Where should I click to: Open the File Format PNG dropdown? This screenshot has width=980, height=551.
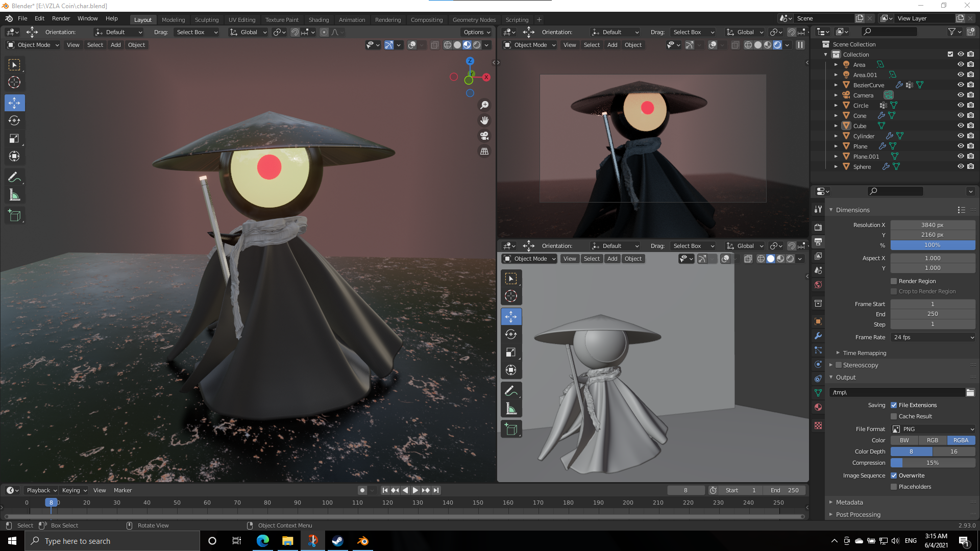[x=933, y=429]
